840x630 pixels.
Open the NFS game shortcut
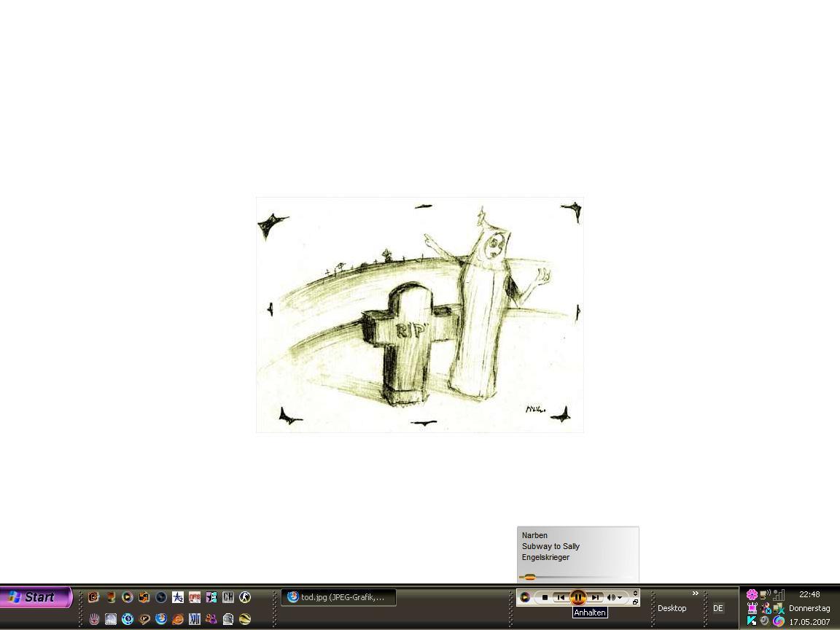[195, 597]
